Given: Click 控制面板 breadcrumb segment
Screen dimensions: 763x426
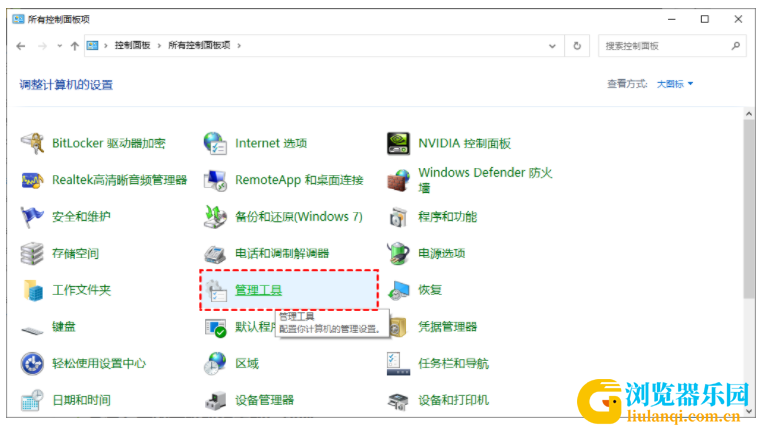Looking at the screenshot, I should coord(132,45).
